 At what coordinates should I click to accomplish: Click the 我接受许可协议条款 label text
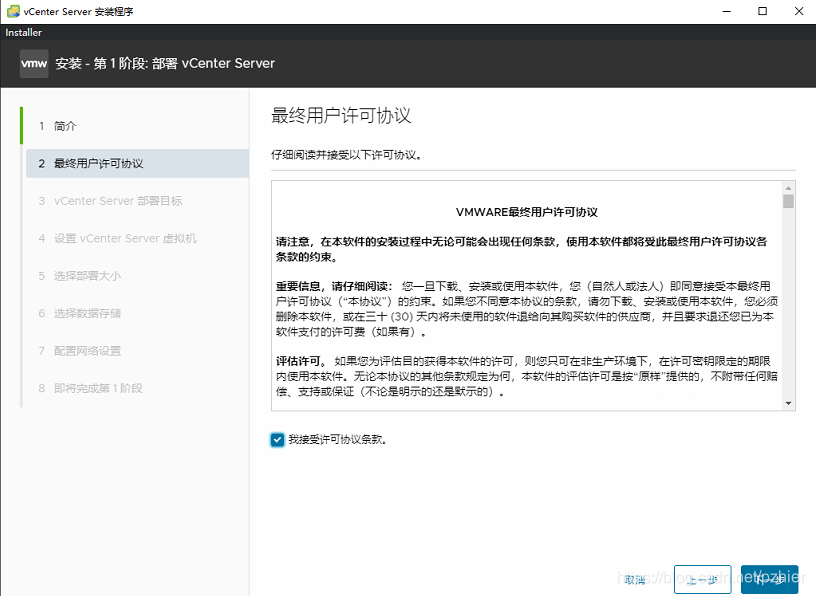(337, 440)
